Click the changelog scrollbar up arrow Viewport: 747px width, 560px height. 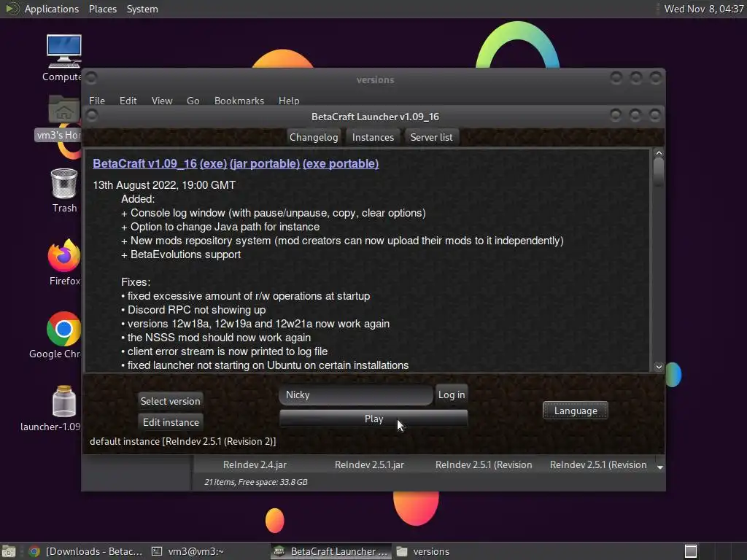pyautogui.click(x=659, y=153)
